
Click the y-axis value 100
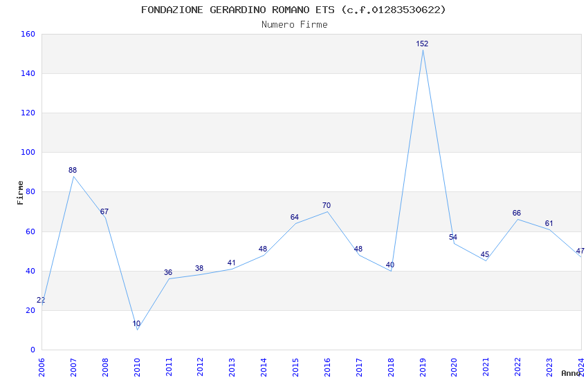(x=28, y=153)
